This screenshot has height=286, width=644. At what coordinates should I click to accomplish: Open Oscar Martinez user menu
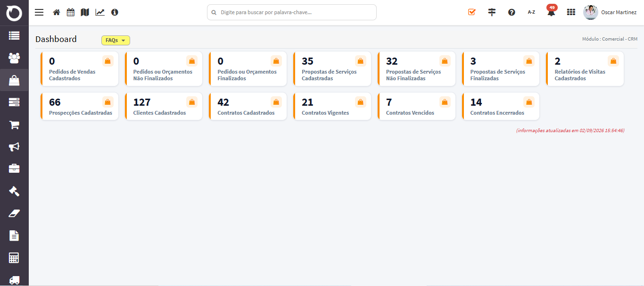(610, 12)
